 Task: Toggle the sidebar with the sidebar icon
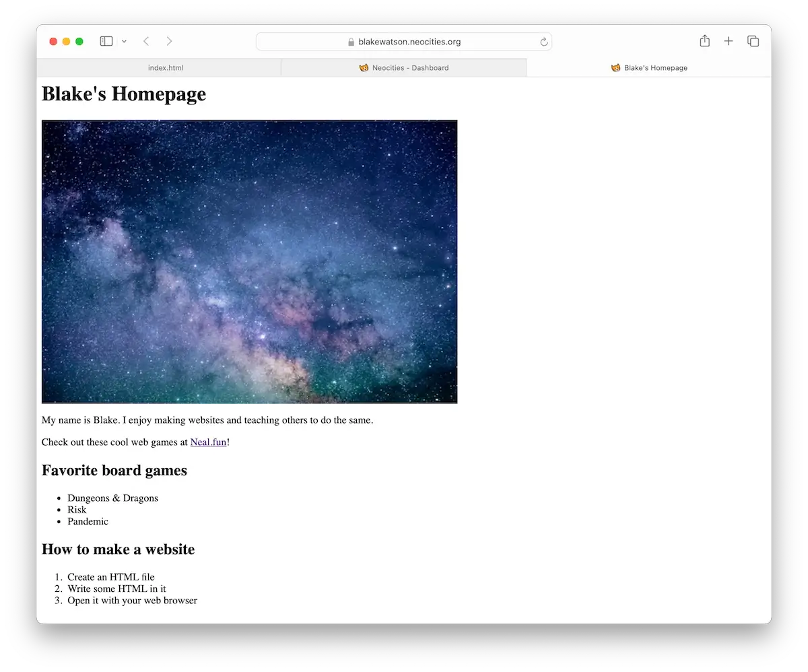point(106,41)
